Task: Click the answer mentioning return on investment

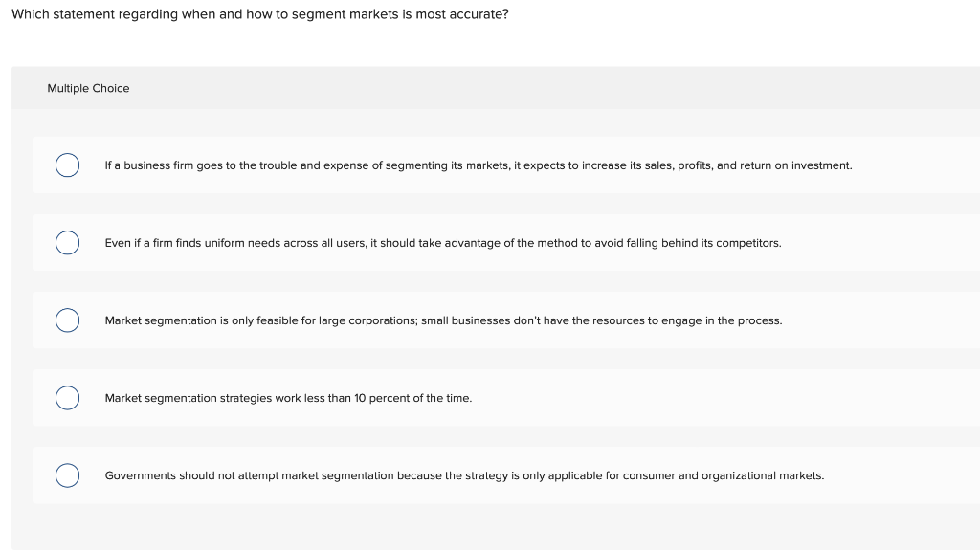Action: 478,165
